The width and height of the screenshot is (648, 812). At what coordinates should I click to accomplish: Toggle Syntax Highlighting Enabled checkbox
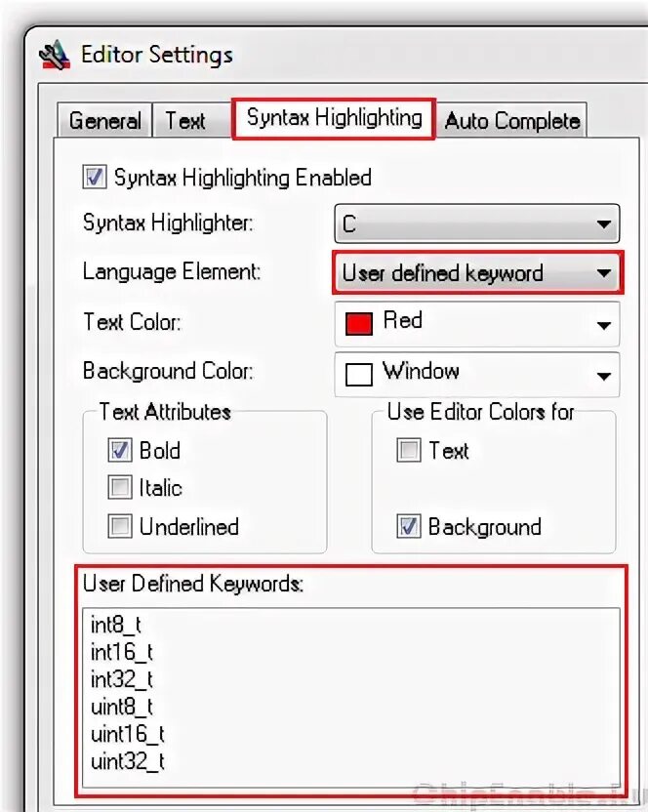[95, 177]
